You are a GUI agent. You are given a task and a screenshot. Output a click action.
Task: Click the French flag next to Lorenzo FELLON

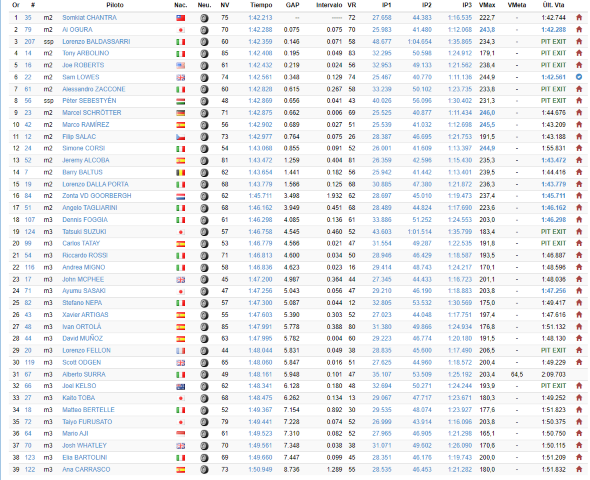(x=181, y=351)
